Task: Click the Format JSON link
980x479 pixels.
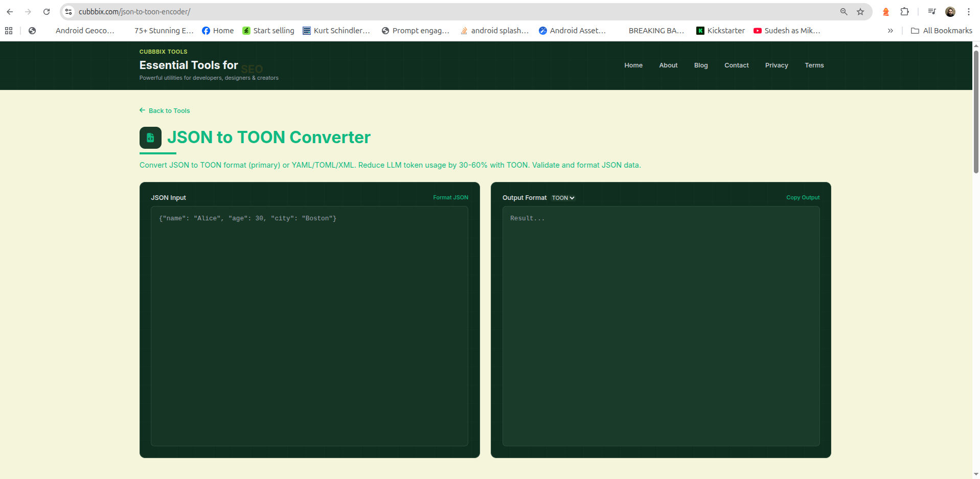Action: (x=450, y=197)
